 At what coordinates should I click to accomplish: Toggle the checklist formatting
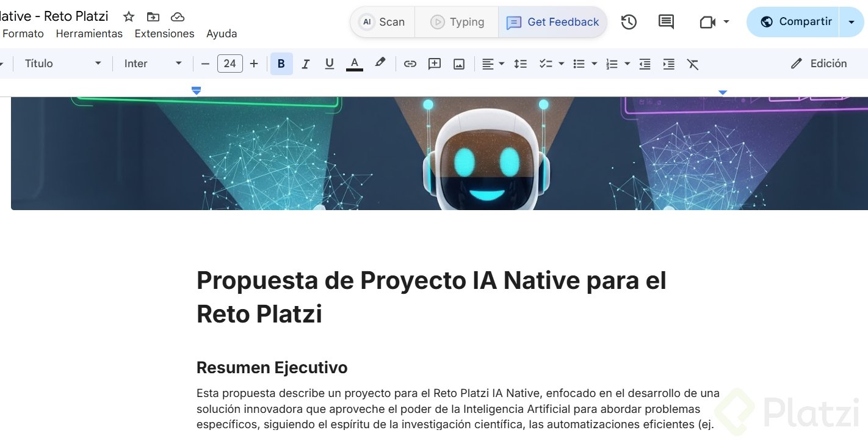click(546, 64)
